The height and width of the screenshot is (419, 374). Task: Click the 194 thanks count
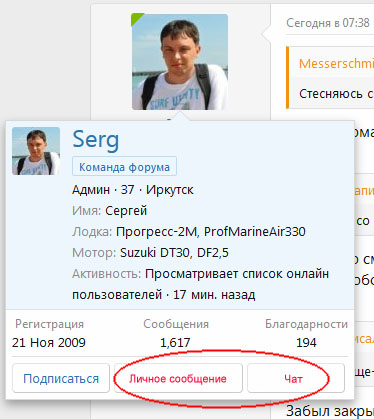(306, 342)
